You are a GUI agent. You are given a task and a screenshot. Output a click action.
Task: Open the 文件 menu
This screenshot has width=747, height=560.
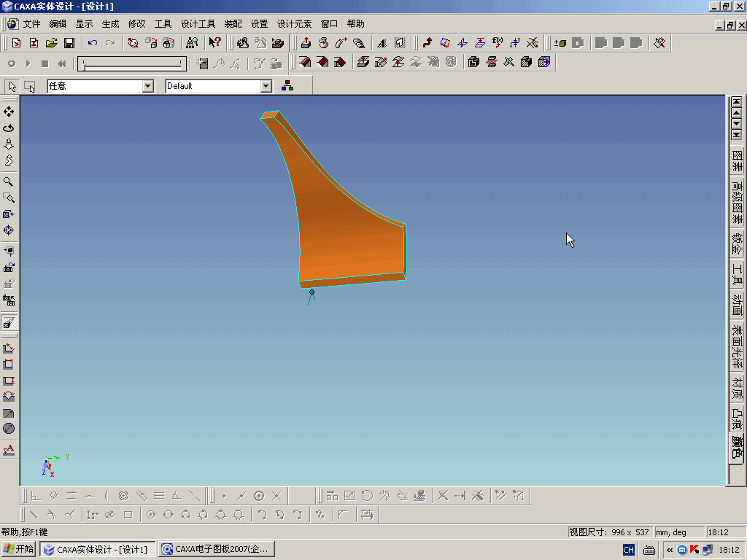point(32,24)
